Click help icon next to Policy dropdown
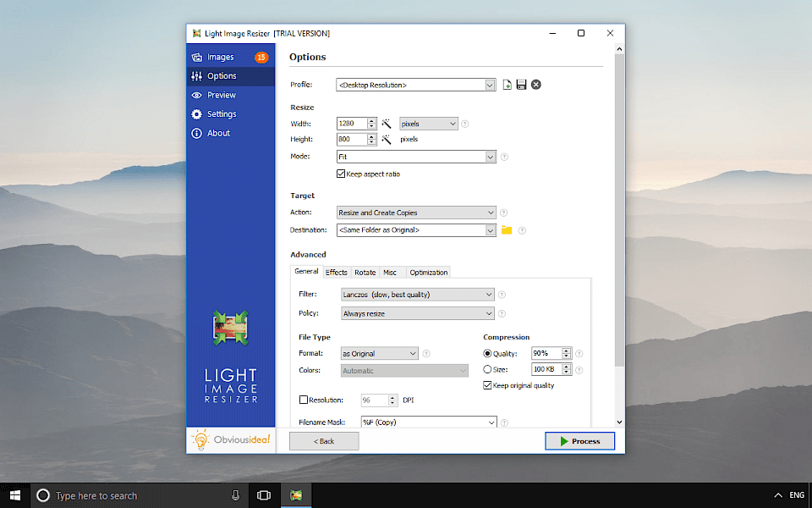Viewport: 812px width, 508px height. [502, 313]
